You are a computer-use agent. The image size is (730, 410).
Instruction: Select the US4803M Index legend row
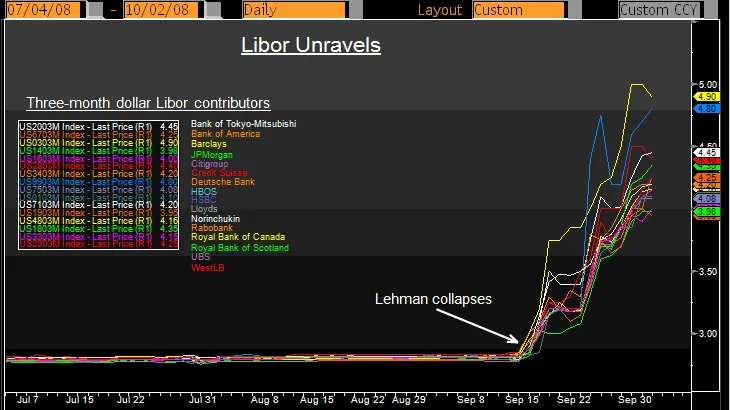point(98,221)
